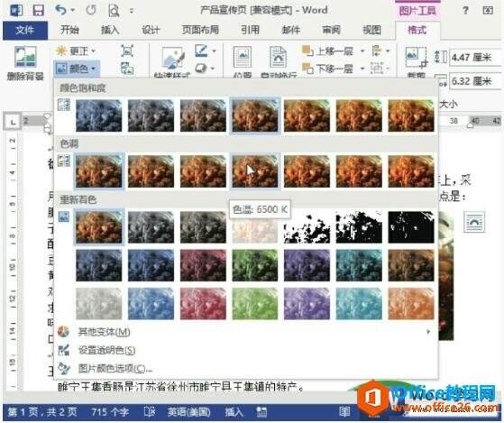Expand the Undo history dropdown arrow
The image size is (504, 423).
pos(73,11)
